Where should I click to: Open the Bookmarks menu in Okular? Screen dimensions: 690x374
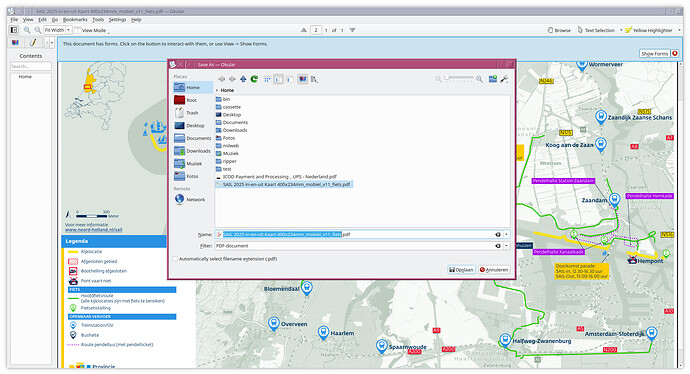click(75, 20)
